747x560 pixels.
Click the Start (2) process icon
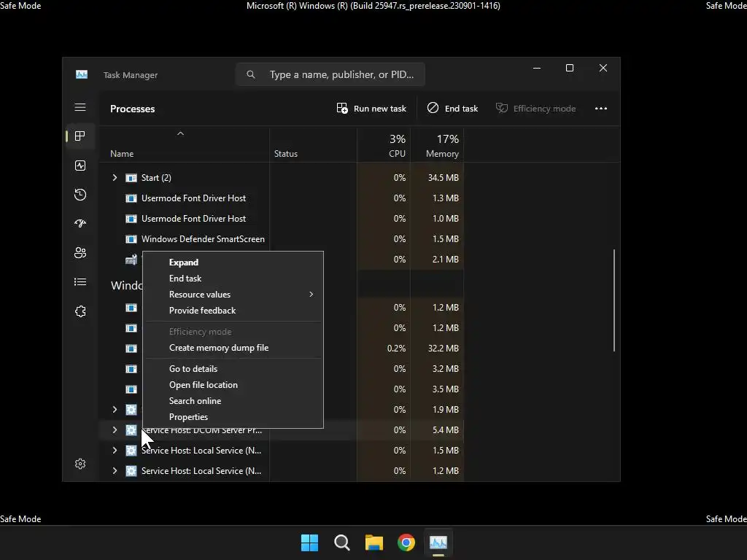tap(131, 178)
